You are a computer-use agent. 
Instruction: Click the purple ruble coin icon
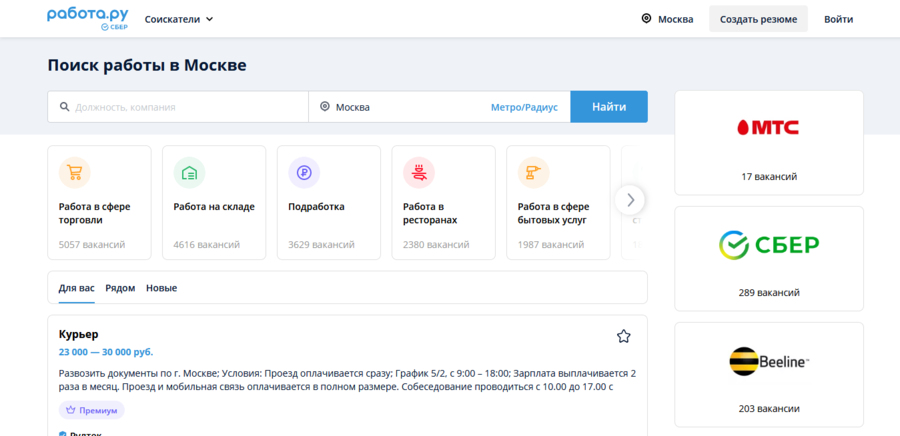(x=304, y=173)
